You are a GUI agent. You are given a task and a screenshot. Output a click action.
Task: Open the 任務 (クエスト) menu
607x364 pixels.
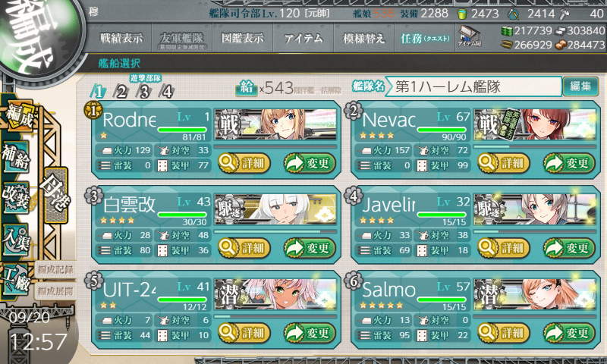click(425, 38)
